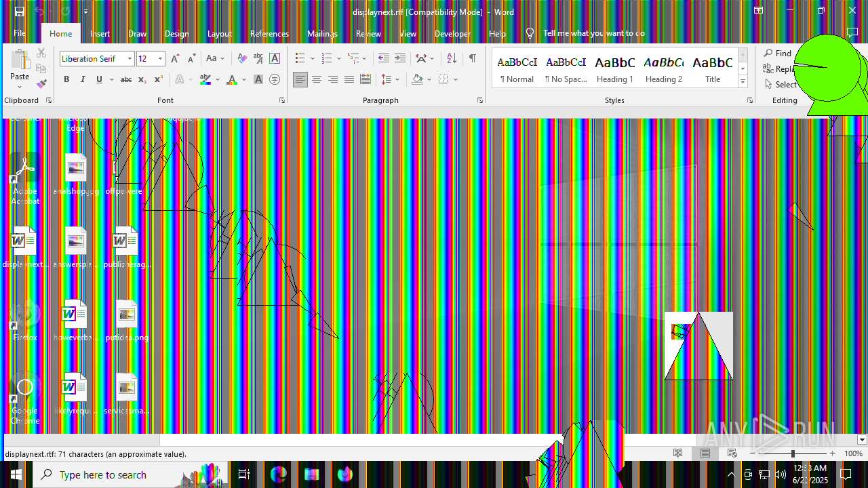Screen dimensions: 868x488
Task: Click font color A button
Action: [x=232, y=80]
